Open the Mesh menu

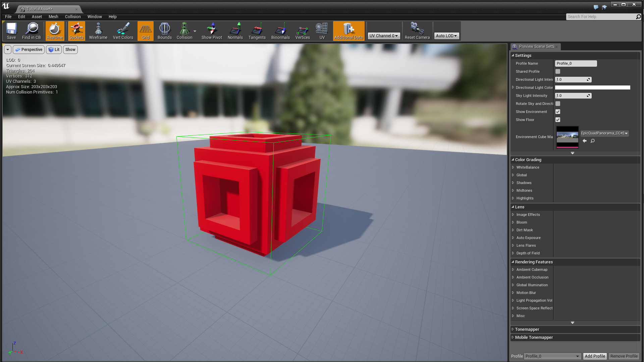click(53, 16)
